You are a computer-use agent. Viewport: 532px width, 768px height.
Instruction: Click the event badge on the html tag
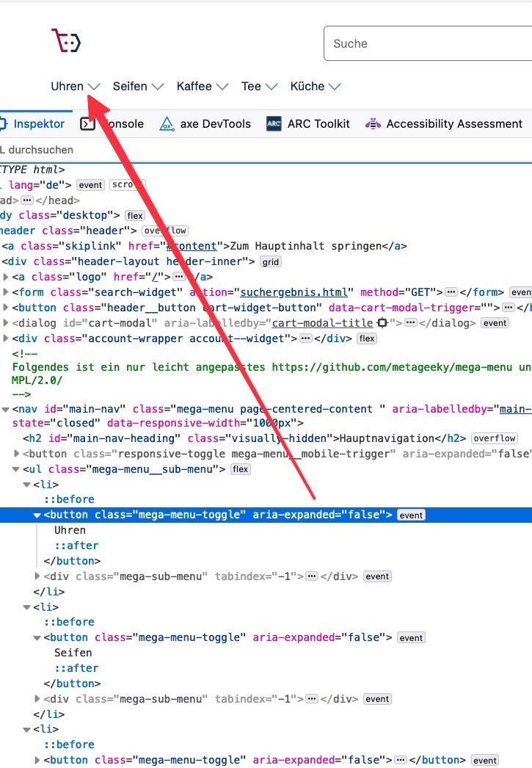point(90,185)
